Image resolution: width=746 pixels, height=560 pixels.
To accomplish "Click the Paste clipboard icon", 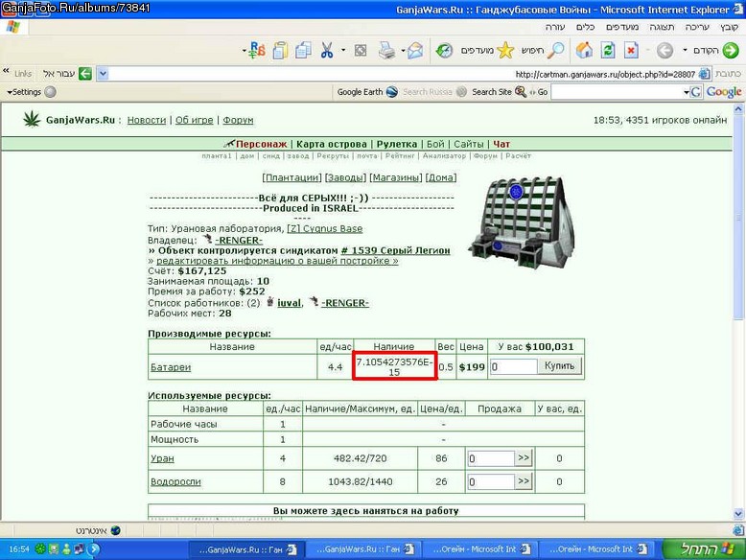I will (280, 51).
